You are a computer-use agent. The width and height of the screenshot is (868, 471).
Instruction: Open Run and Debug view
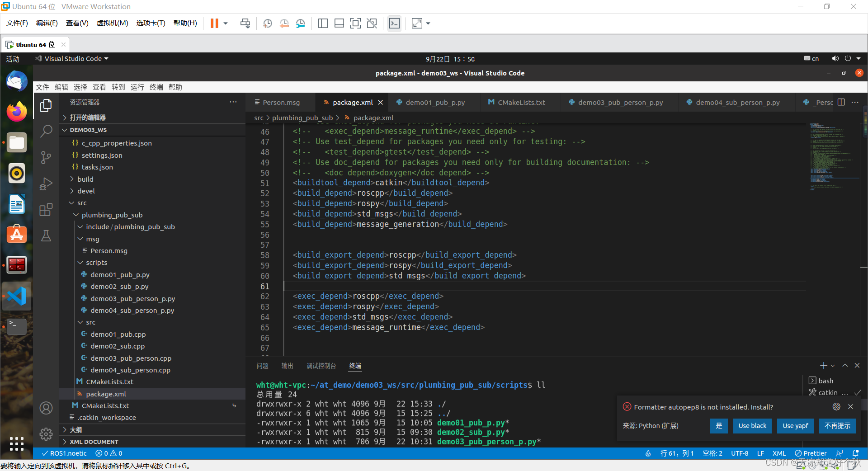pyautogui.click(x=46, y=184)
